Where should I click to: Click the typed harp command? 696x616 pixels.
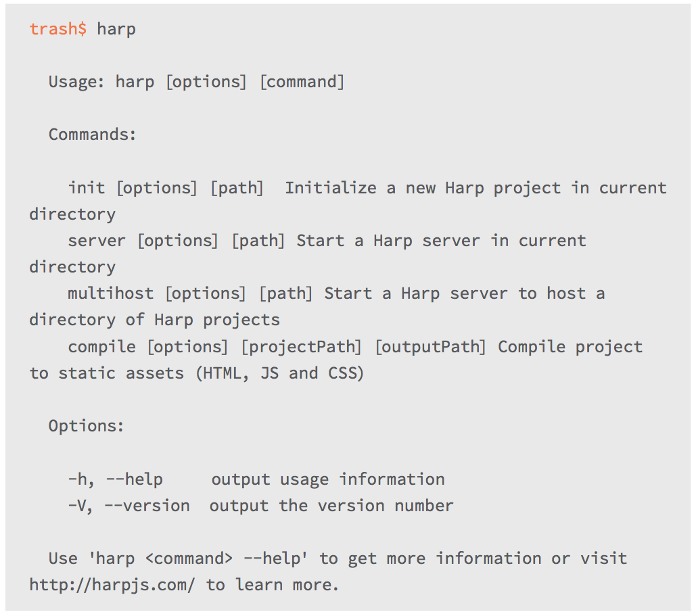116,29
